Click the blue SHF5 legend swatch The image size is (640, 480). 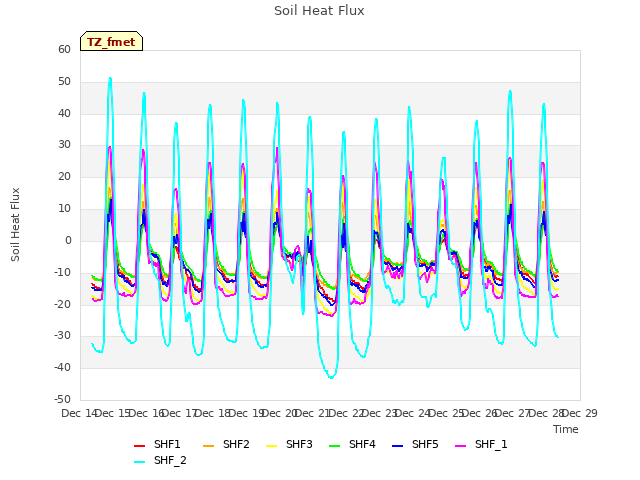pos(398,446)
